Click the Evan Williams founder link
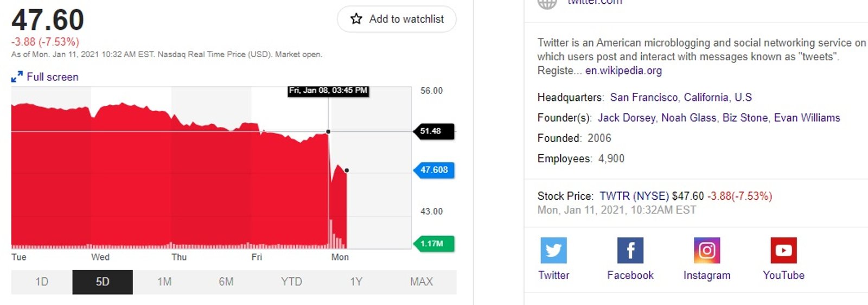The image size is (868, 305). click(x=807, y=118)
